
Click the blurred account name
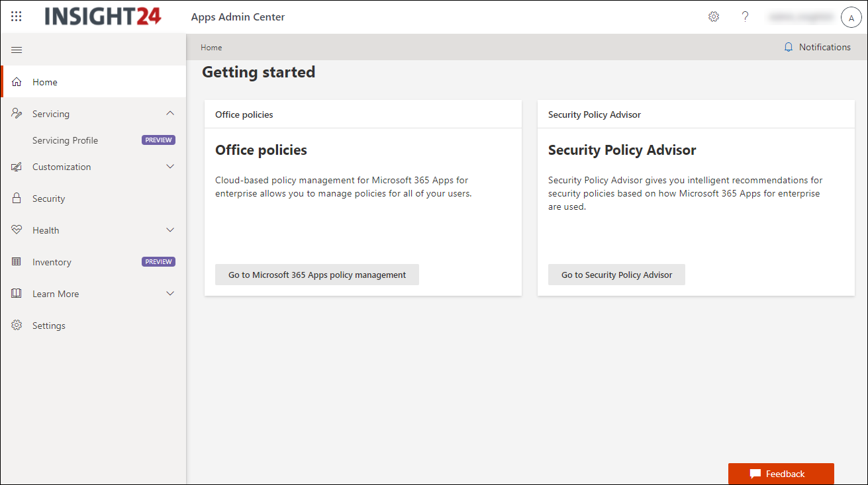800,17
